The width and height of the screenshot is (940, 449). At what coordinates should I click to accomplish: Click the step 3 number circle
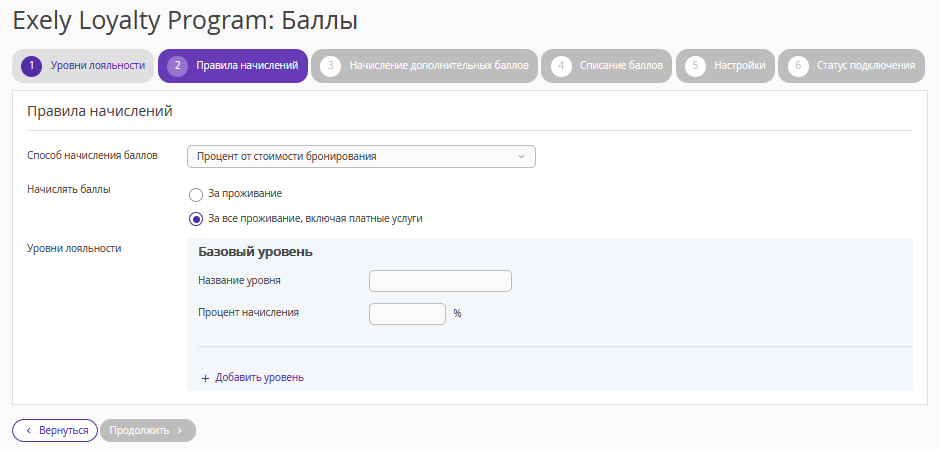tap(330, 66)
